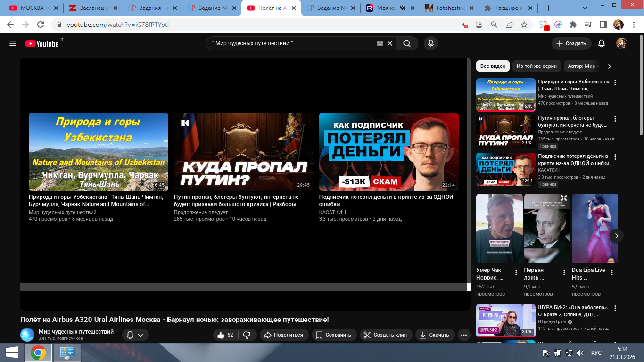Click the search magnifier button
Viewport: 644px width, 362px height.
coord(406,43)
